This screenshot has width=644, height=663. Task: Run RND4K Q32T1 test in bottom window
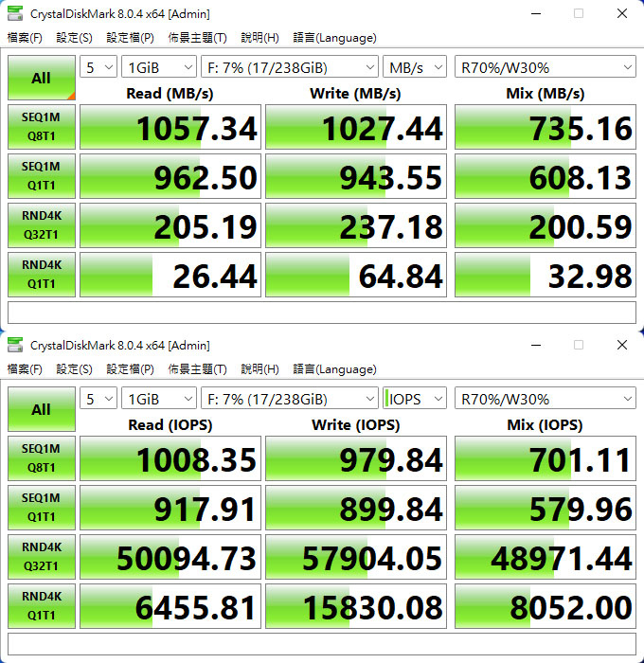click(42, 557)
